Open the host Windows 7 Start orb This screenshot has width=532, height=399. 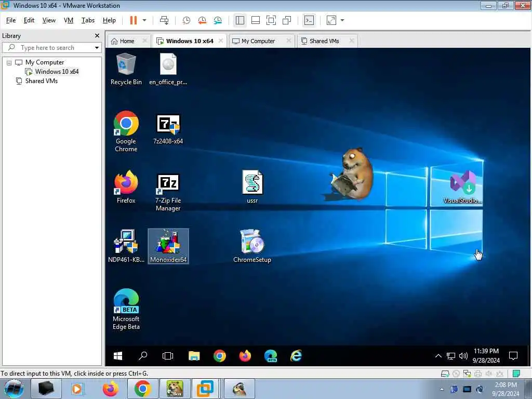pos(14,389)
